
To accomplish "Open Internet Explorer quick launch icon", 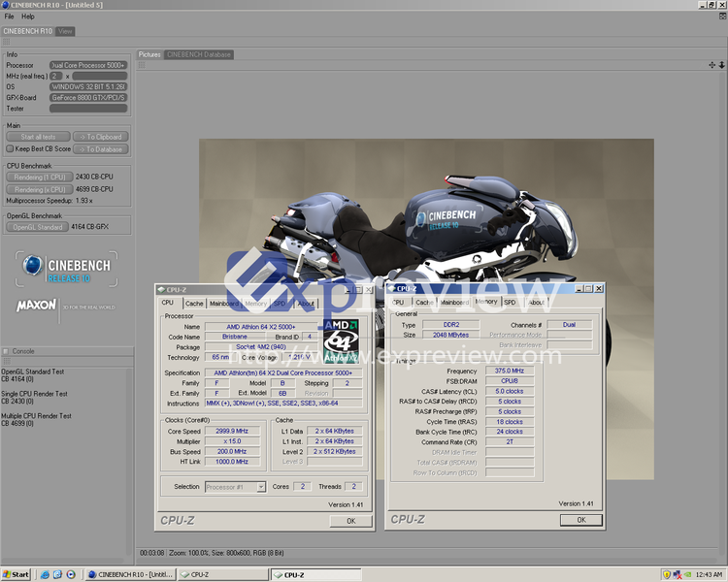I will coord(45,574).
